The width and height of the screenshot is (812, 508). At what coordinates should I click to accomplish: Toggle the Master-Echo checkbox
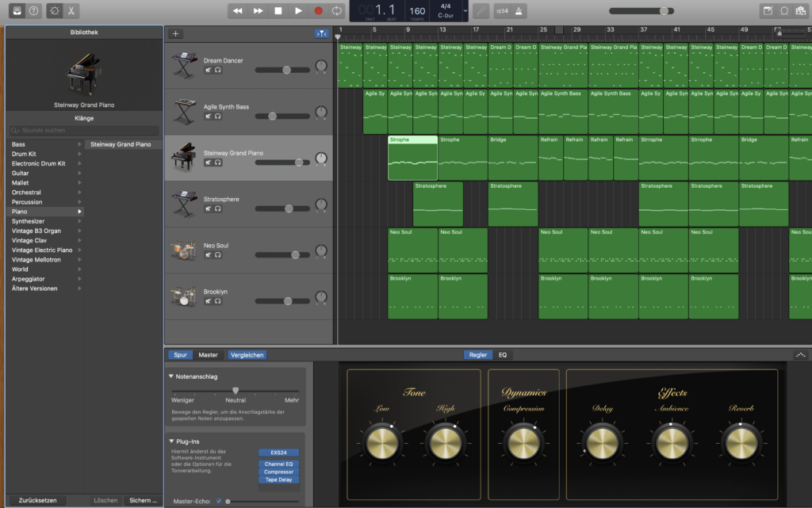pyautogui.click(x=218, y=501)
